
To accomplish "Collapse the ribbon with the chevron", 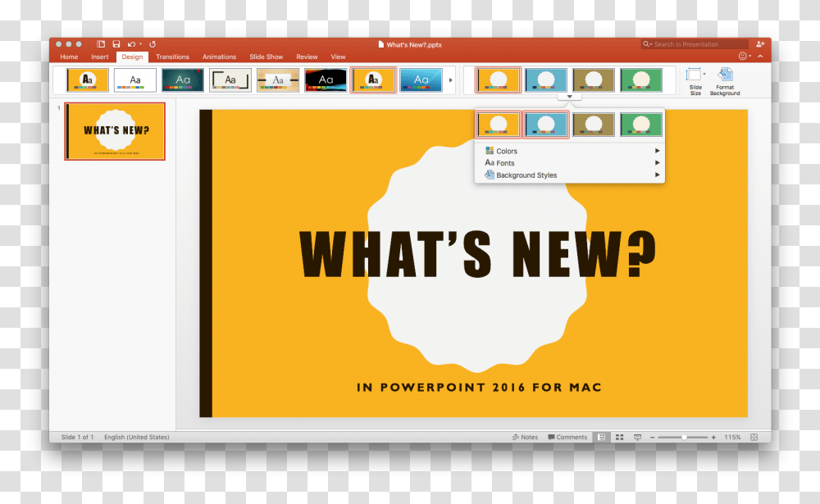I will tap(760, 56).
